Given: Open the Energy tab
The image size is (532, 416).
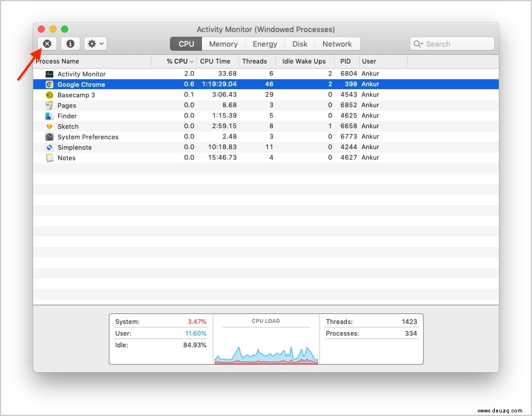Looking at the screenshot, I should pos(265,44).
